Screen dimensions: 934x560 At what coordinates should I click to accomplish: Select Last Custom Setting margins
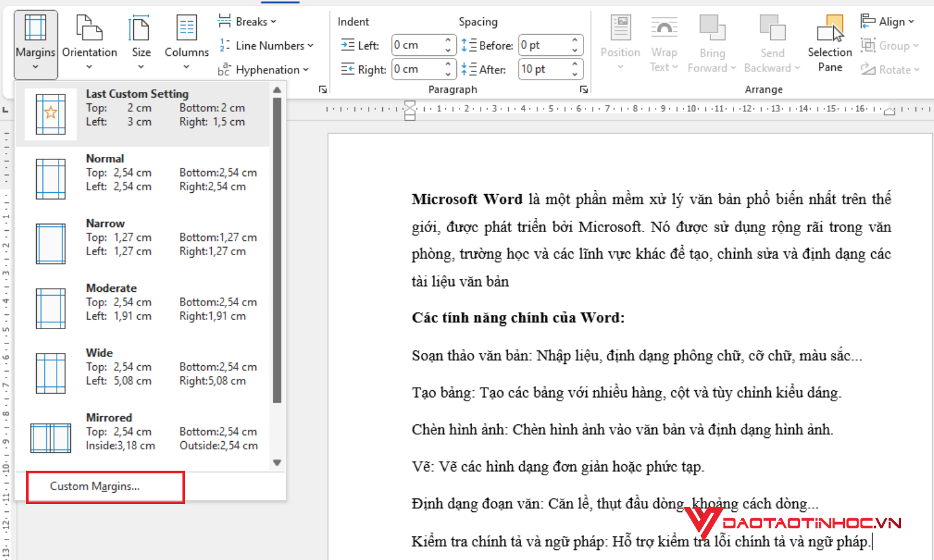tap(143, 114)
